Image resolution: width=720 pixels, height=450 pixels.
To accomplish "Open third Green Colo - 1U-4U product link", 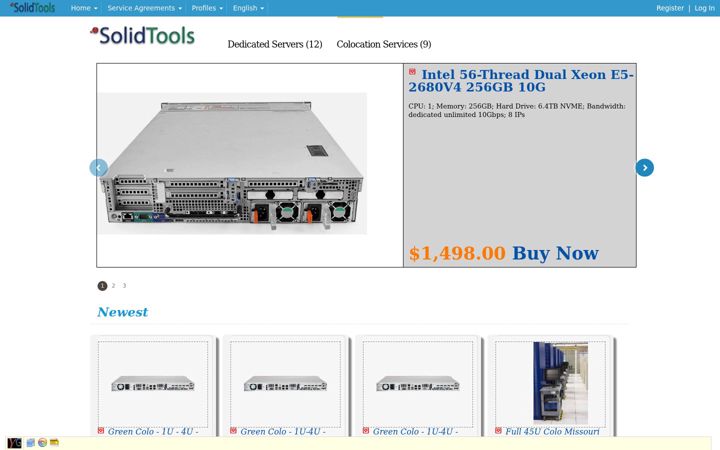I will pos(415,431).
